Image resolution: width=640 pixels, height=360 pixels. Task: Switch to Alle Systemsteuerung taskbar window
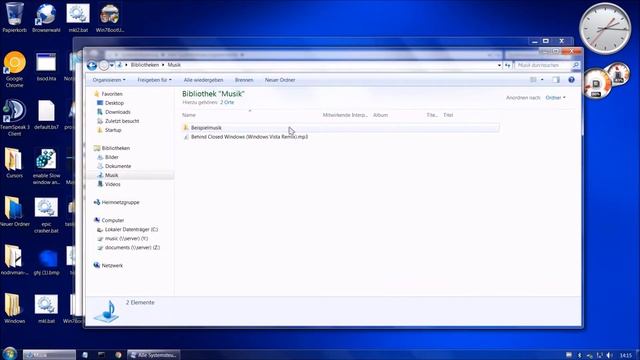153,355
